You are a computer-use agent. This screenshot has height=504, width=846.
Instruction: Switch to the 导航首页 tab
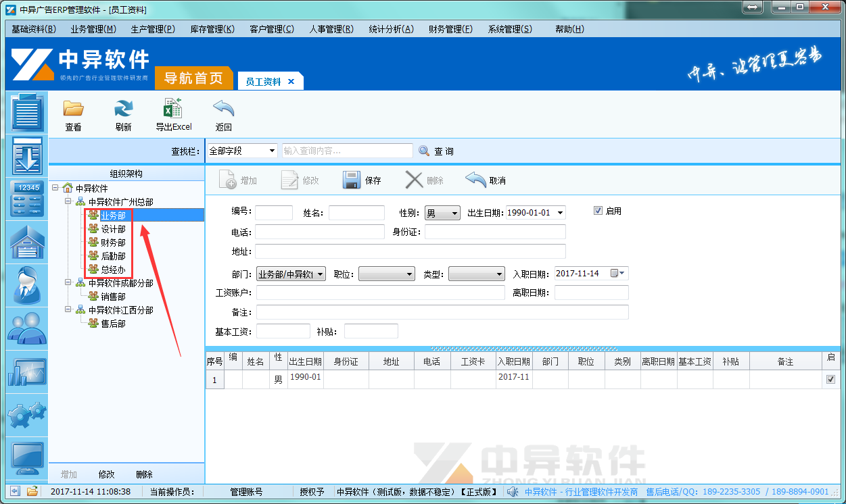tap(193, 78)
